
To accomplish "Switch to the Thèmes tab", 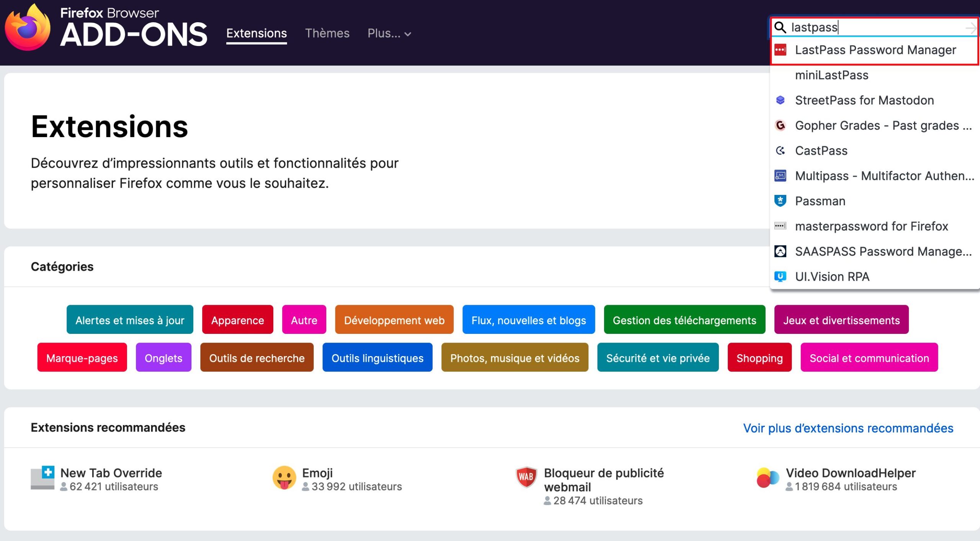I will 327,33.
